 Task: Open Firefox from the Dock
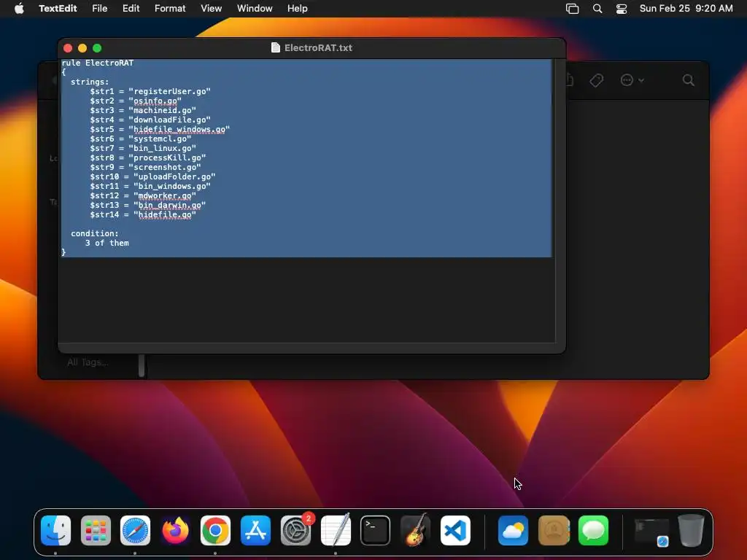tap(175, 530)
